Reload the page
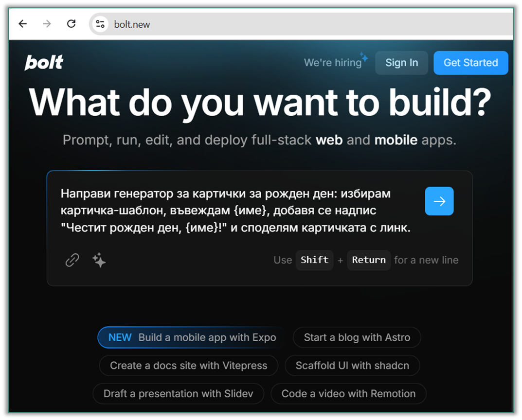 [x=71, y=23]
